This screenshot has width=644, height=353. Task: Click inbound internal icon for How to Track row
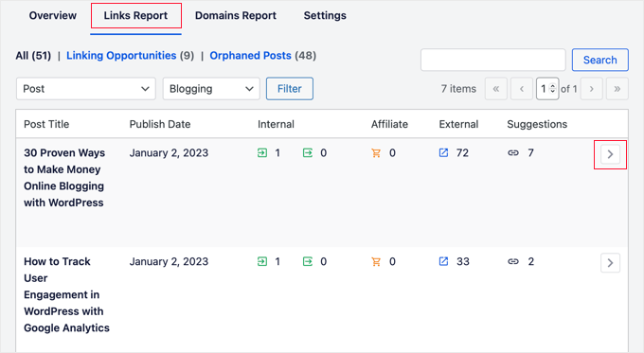click(262, 261)
